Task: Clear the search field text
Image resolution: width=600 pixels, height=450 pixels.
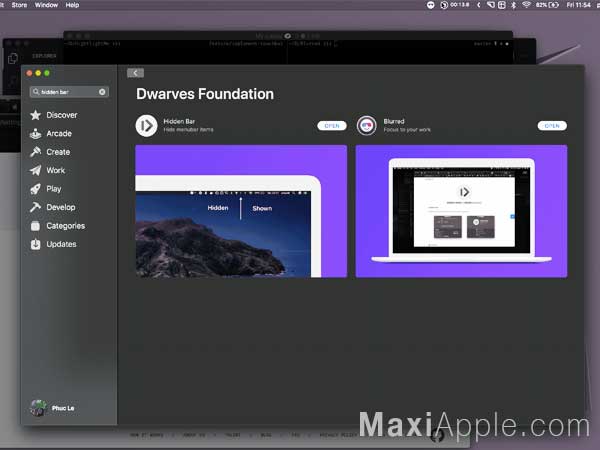Action: [102, 92]
